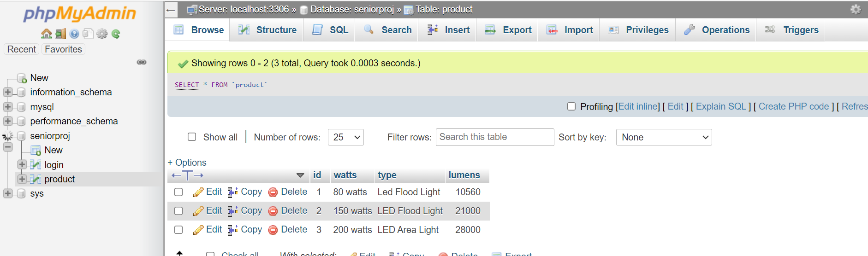Click Database: seniorproj breadcrumb link
The image size is (868, 256).
coord(352,9)
